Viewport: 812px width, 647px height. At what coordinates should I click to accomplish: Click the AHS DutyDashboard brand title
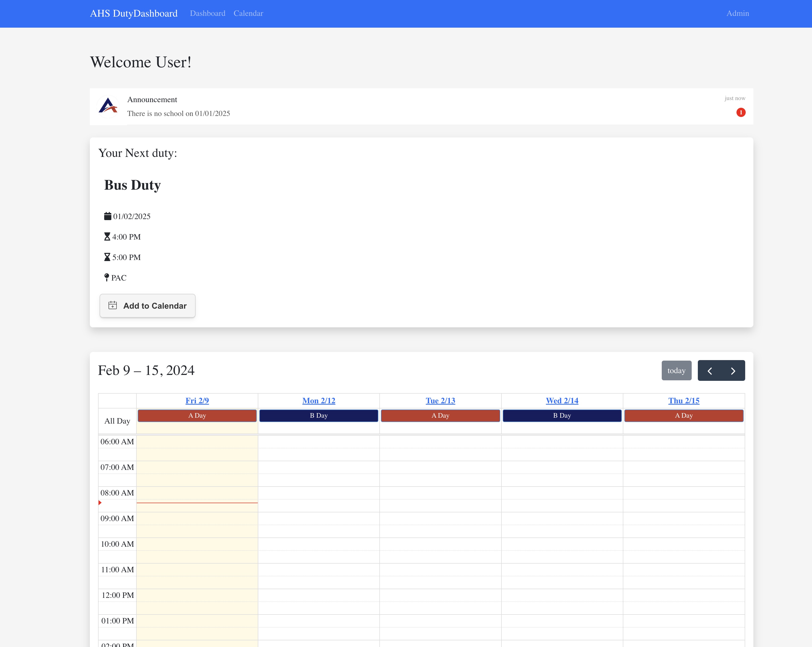(x=134, y=14)
